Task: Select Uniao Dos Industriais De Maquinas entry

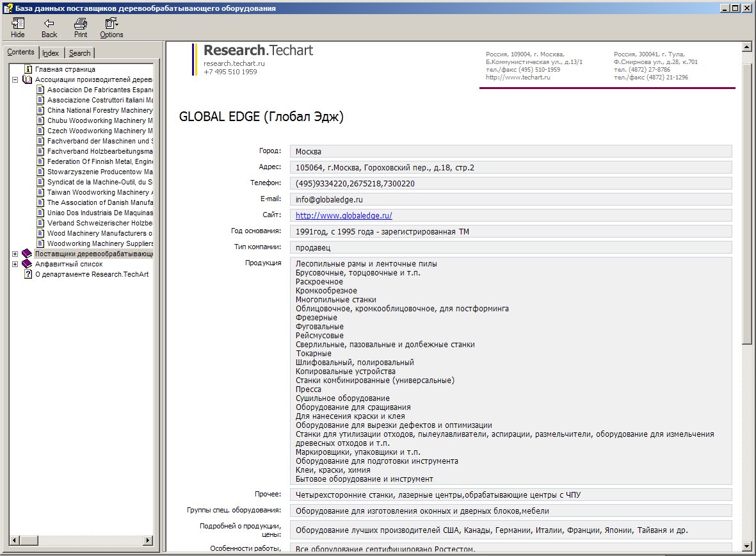Action: point(100,213)
